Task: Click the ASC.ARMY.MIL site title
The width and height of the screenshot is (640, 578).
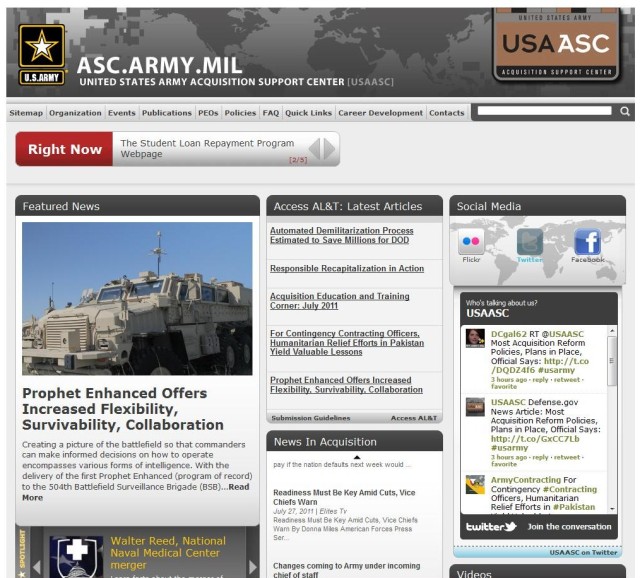Action: coord(159,65)
